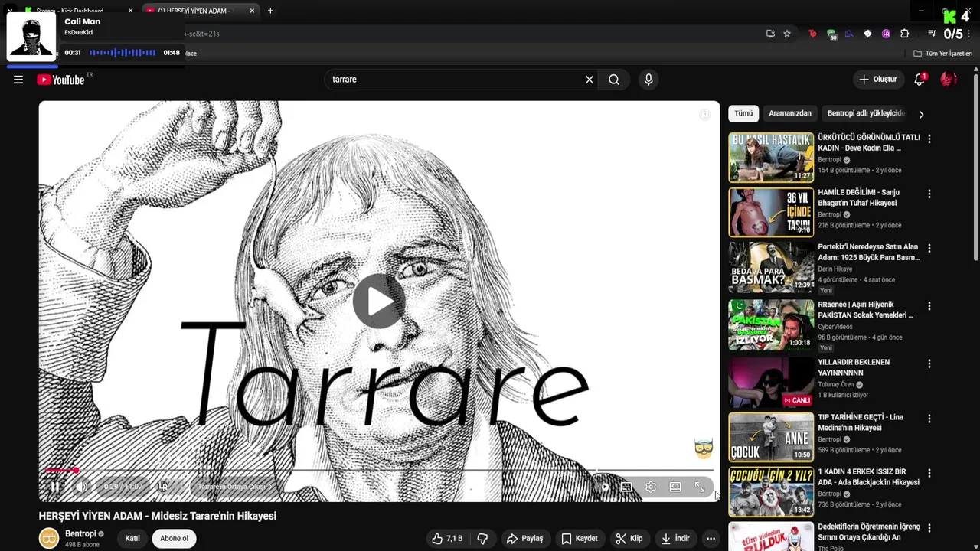The height and width of the screenshot is (551, 980).
Task: Open options for Lina Medina'nın Hikayesi video
Action: pyautogui.click(x=929, y=419)
